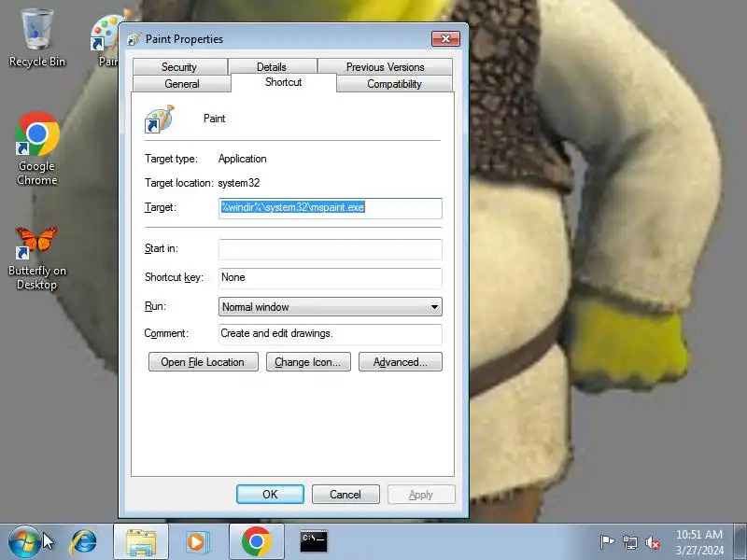The height and width of the screenshot is (560, 747).
Task: Open Action Center flag in system tray
Action: click(607, 542)
